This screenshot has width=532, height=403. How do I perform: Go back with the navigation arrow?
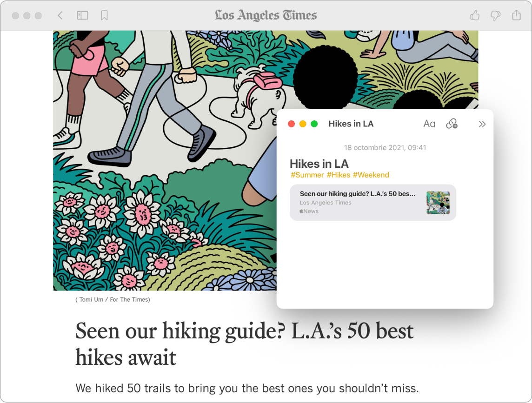pos(60,15)
